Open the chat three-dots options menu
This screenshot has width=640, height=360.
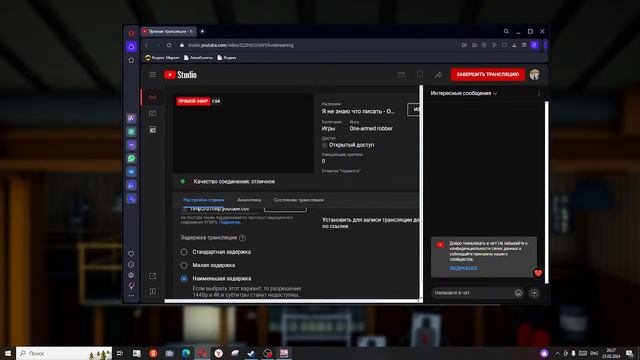(x=539, y=93)
